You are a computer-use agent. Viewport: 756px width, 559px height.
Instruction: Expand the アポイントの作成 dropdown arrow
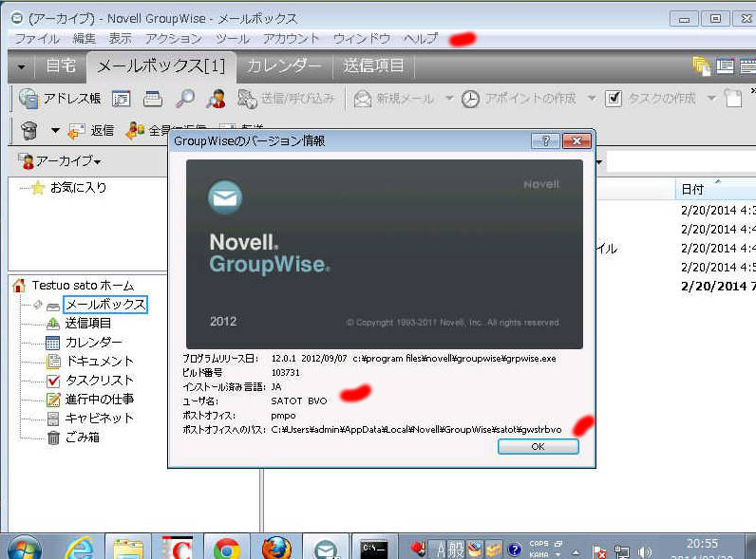coord(592,99)
